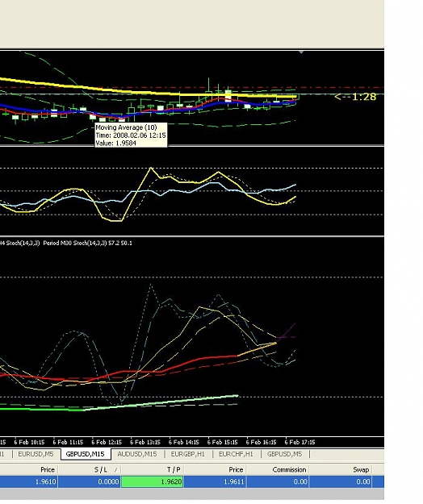The image size is (423, 504).
Task: Click the Price header next to Commission
Action: [215, 469]
